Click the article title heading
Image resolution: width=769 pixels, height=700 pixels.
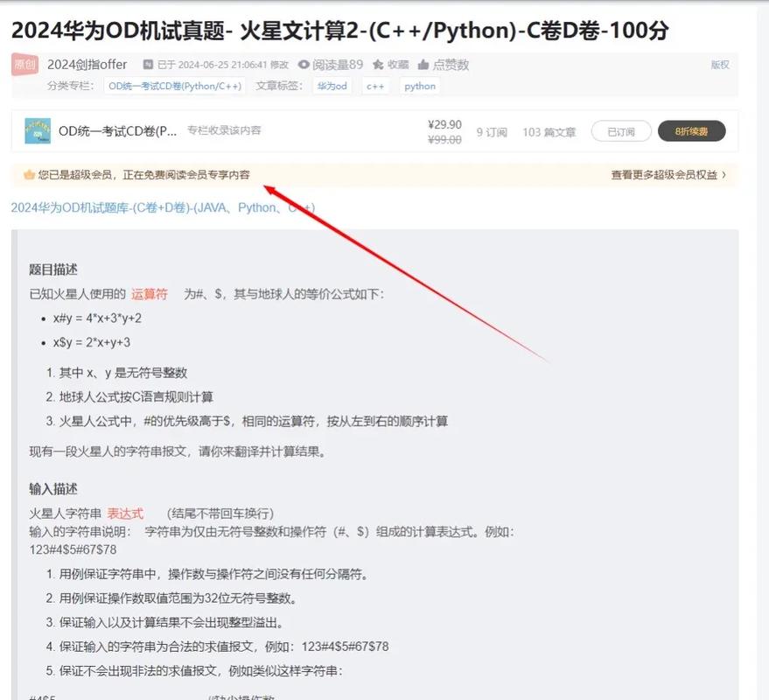[x=339, y=31]
